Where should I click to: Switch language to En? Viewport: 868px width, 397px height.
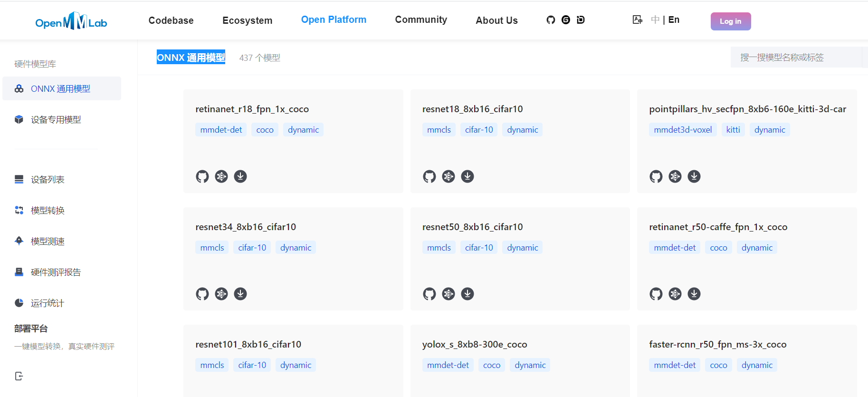click(674, 19)
